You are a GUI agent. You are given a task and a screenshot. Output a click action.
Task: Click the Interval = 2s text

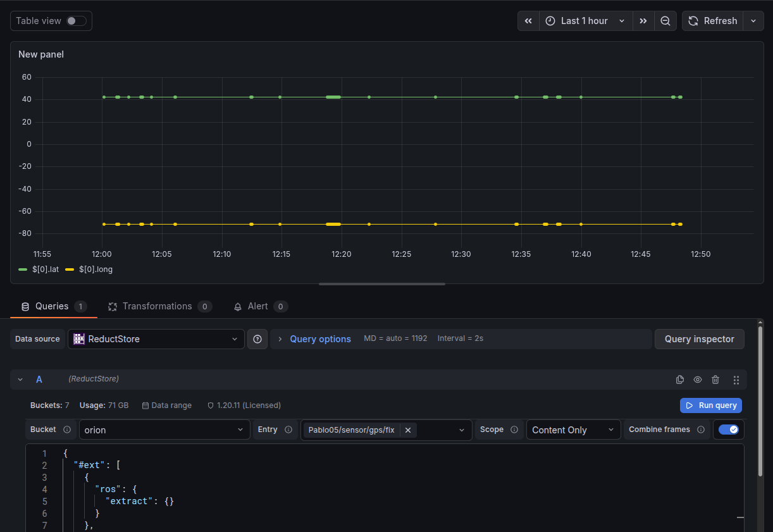pos(461,339)
